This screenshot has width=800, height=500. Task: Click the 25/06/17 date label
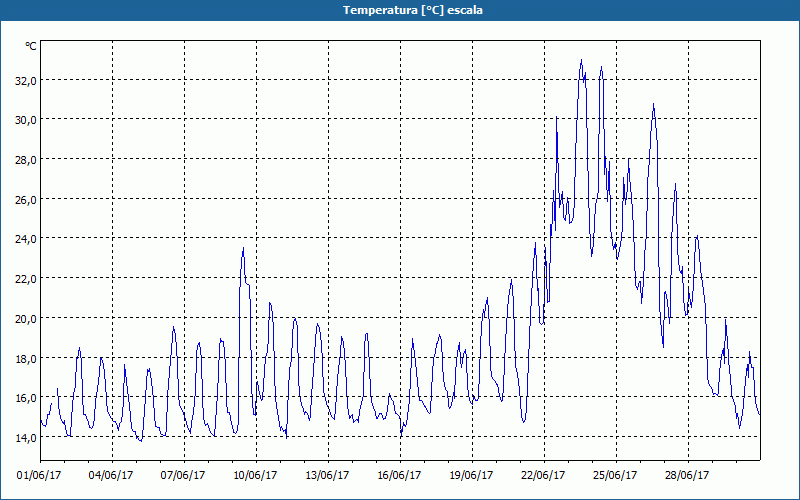(x=615, y=475)
